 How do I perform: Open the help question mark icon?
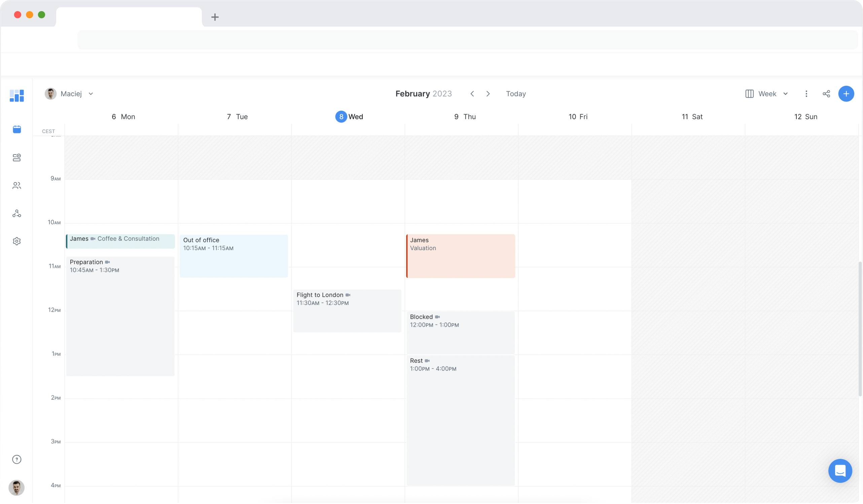tap(17, 460)
